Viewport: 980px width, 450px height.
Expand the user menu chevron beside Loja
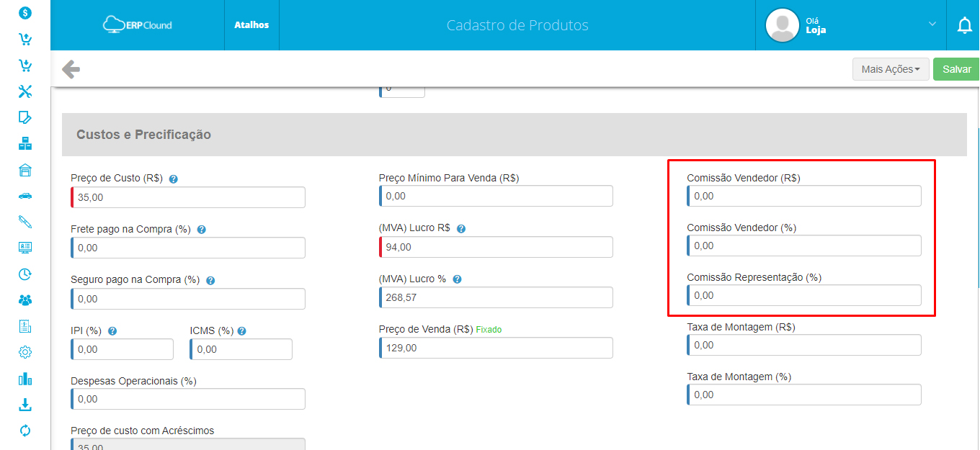pos(932,24)
